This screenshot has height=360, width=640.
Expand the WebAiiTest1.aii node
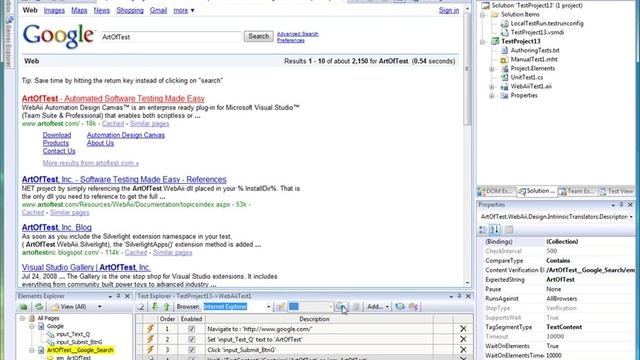492,87
